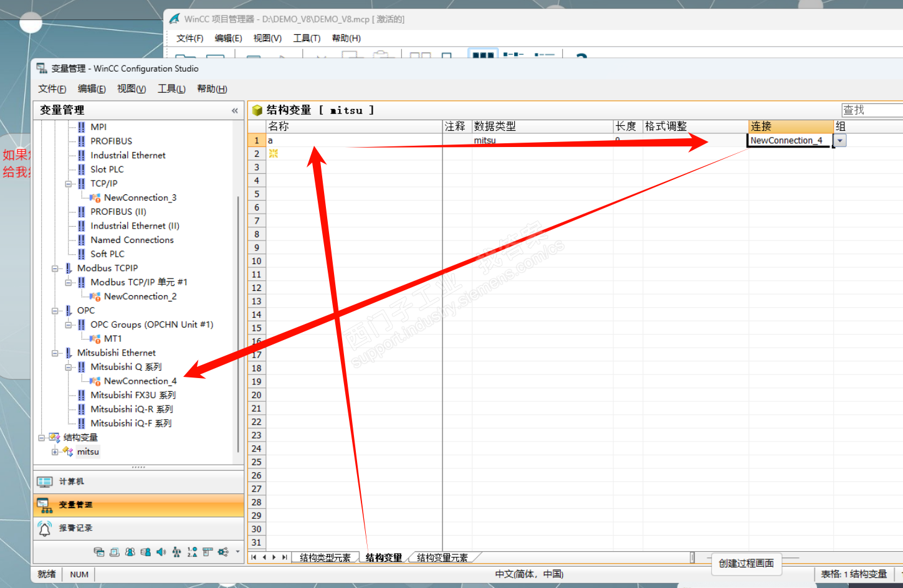Collapse the OPC Groups (OPCHN Unit #1) node
Viewport: 903px width, 588px height.
tap(69, 325)
